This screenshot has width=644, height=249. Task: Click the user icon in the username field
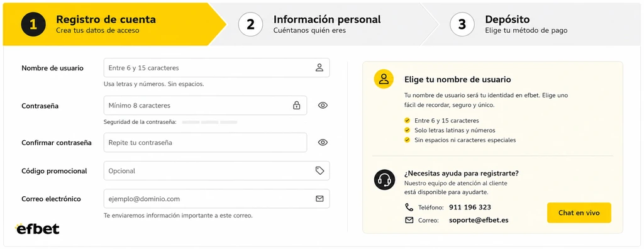(x=319, y=68)
